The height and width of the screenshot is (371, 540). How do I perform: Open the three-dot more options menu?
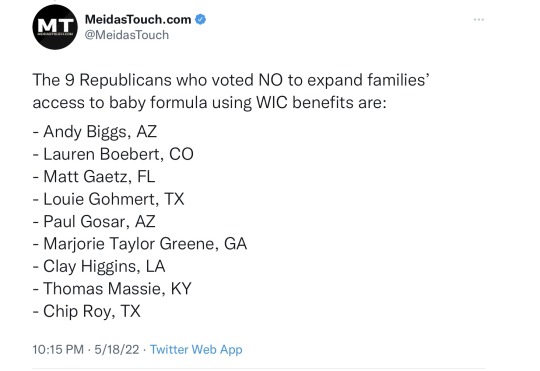479,20
